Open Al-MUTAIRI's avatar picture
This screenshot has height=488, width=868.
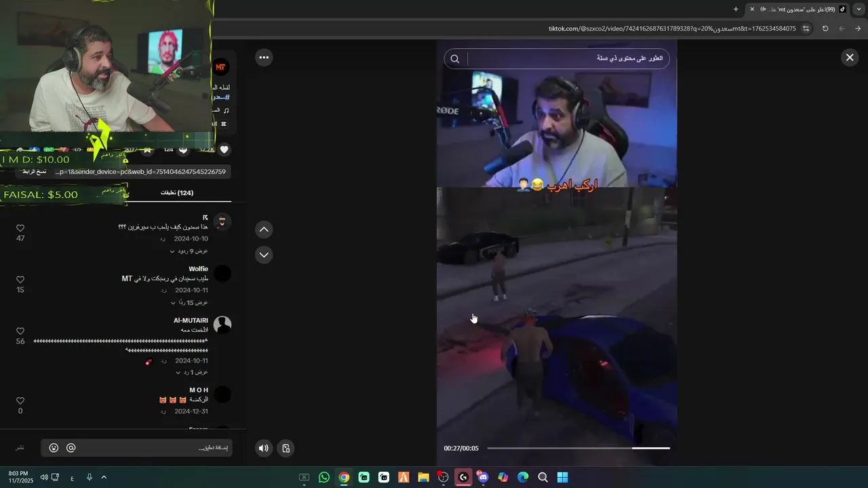222,325
